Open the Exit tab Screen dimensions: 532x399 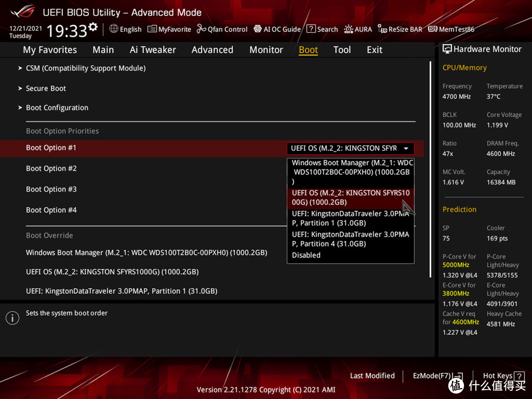tap(374, 50)
